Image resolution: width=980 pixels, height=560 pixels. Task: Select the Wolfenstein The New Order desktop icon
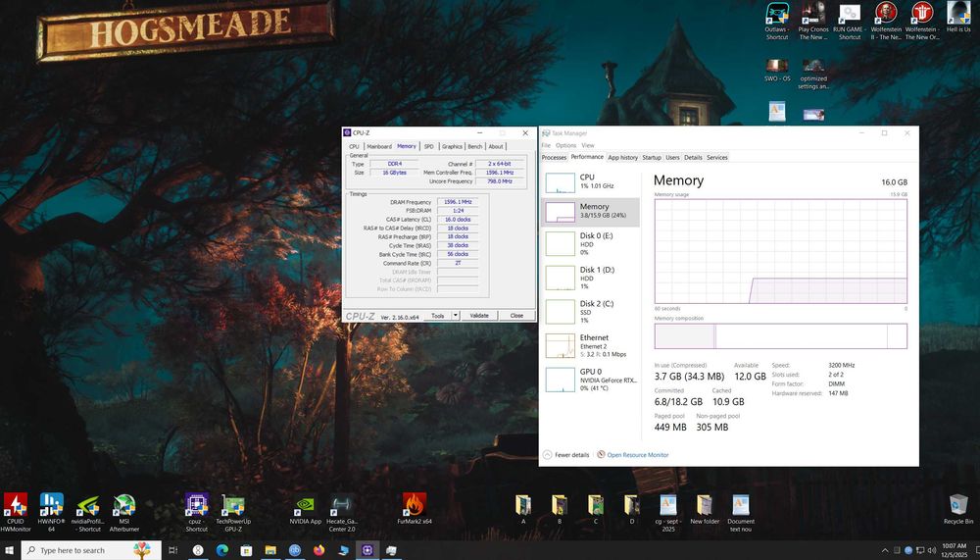click(922, 21)
